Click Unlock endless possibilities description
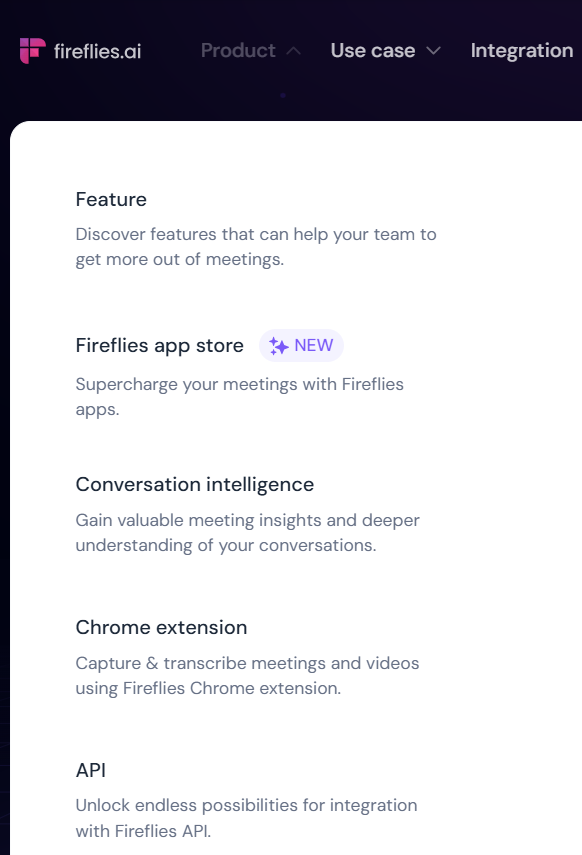Viewport: 582px width, 855px height. [247, 818]
